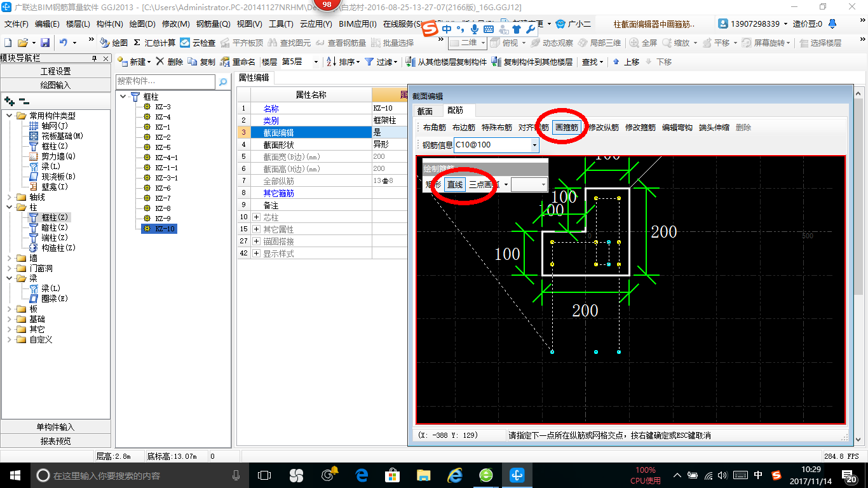Screen dimensions: 868x488
Task: Open 报表预览 panel
Action: coord(56,440)
